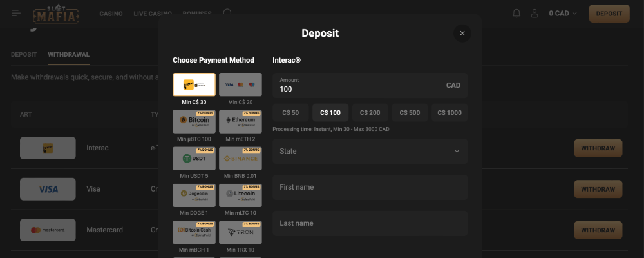Click the Mastercard logo in withdrawal list
The image size is (644, 258).
pyautogui.click(x=48, y=230)
